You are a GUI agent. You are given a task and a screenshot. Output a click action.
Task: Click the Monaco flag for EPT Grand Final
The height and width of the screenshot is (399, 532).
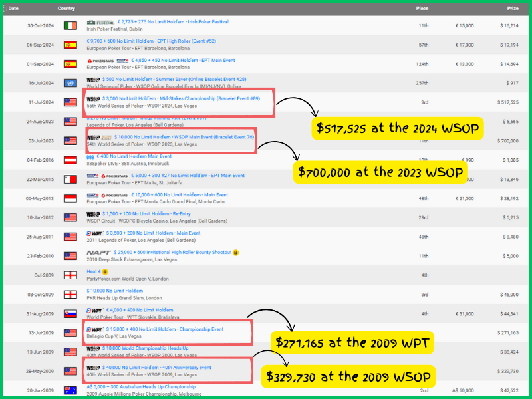(x=70, y=198)
